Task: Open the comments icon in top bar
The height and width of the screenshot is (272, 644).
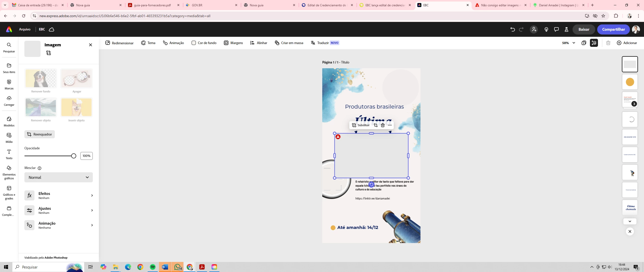Action: click(x=556, y=29)
